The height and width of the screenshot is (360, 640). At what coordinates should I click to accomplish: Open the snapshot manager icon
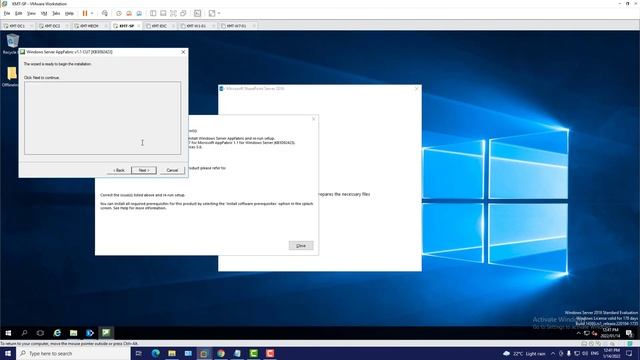click(139, 13)
